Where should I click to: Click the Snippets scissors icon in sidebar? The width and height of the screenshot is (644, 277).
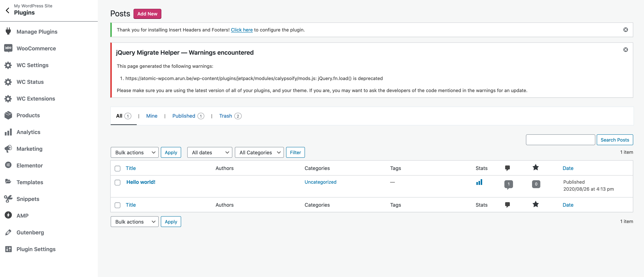[x=8, y=199]
